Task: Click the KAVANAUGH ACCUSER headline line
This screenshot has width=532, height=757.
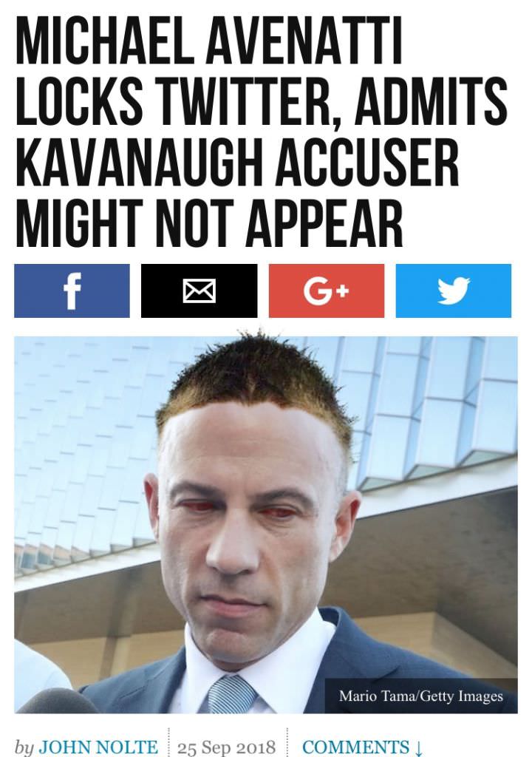Action: coord(236,163)
